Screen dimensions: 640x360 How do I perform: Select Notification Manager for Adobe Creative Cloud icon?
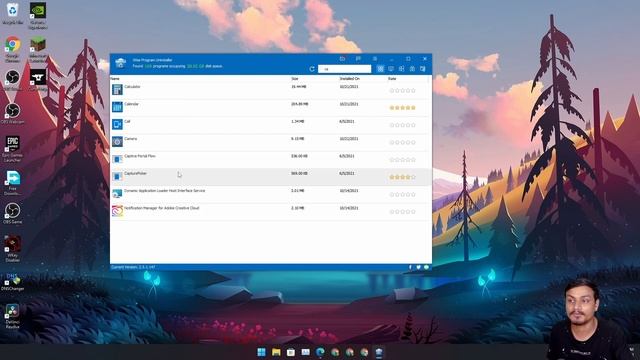[117, 211]
